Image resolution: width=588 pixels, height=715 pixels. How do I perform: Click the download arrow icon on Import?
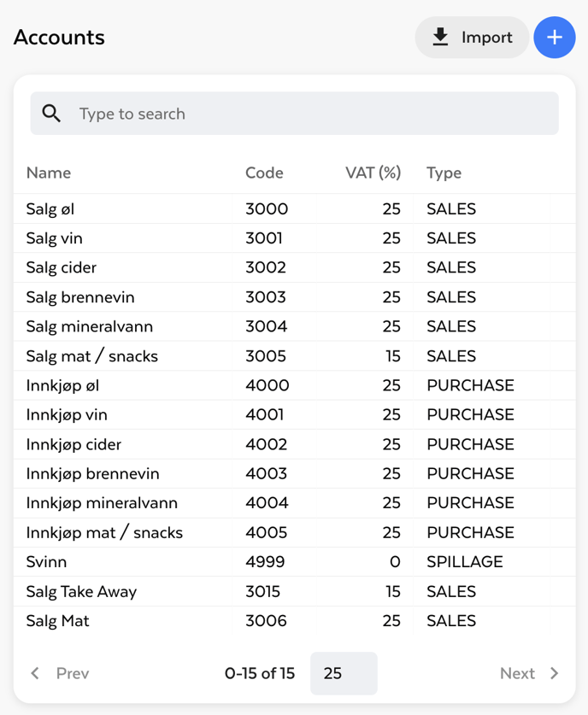[x=440, y=38]
